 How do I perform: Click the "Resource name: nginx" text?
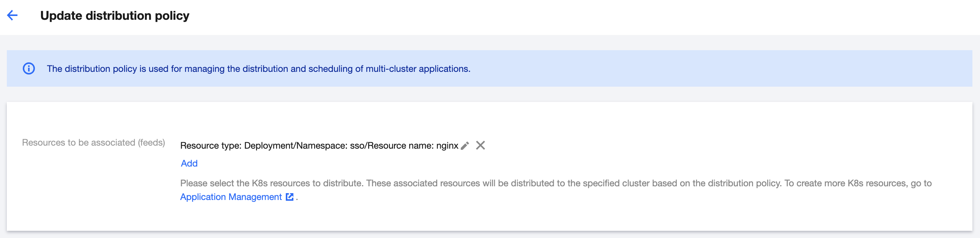[x=413, y=146]
